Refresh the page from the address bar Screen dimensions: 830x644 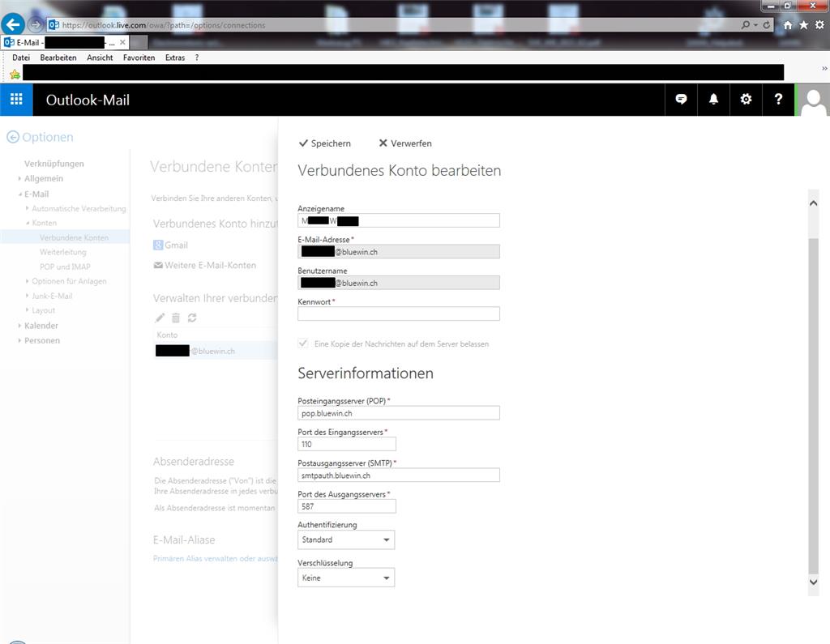pos(766,25)
